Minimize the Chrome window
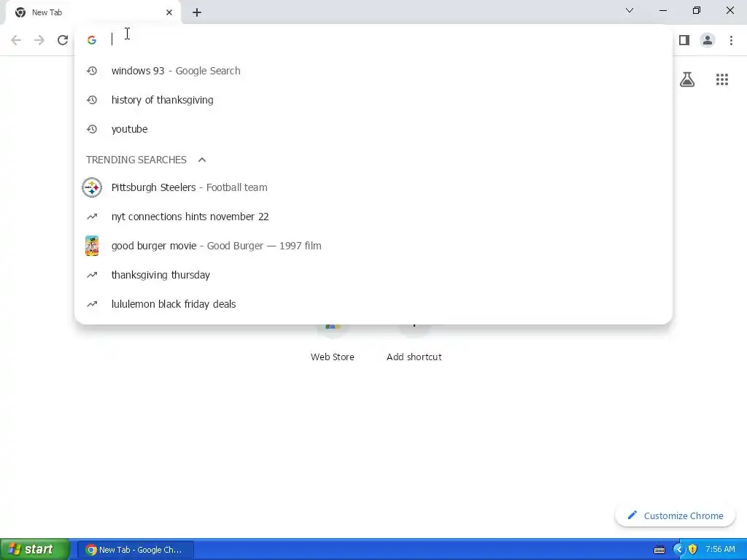This screenshot has width=747, height=560. tap(663, 10)
